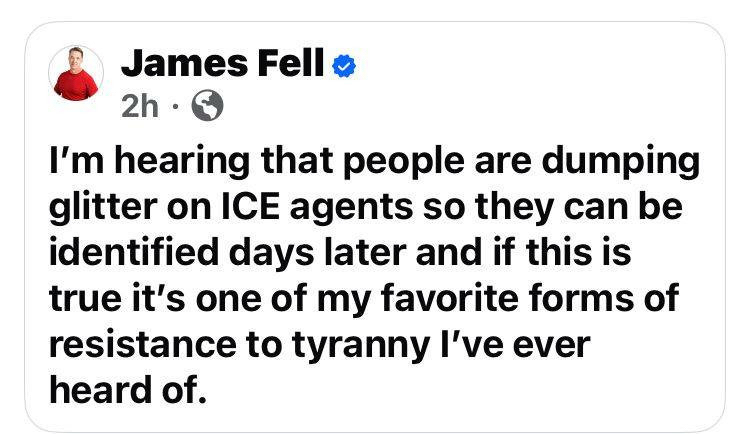
Task: Click the word "people" in the post
Action: (x=379, y=162)
